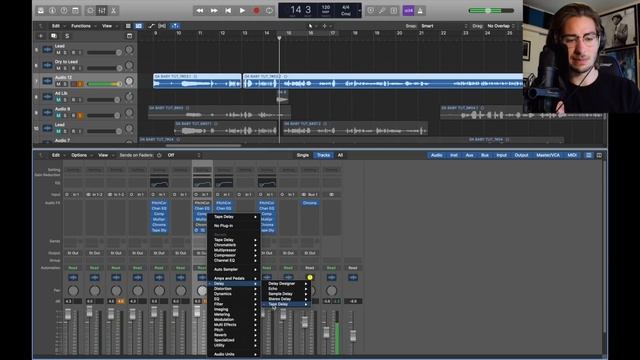This screenshot has width=640, height=360.
Task: Switch mixer to Single view
Action: pyautogui.click(x=303, y=155)
